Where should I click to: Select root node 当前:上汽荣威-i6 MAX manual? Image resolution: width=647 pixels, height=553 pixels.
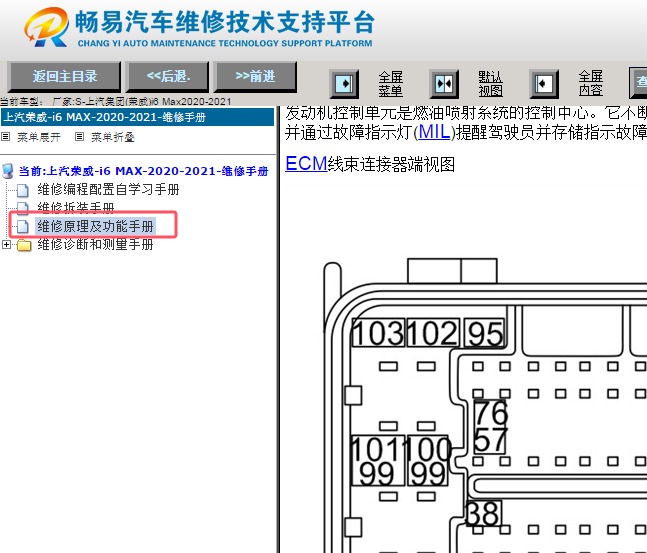click(143, 171)
